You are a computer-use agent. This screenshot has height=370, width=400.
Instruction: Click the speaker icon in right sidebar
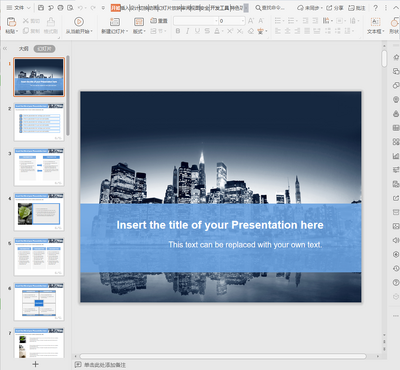pyautogui.click(x=396, y=240)
